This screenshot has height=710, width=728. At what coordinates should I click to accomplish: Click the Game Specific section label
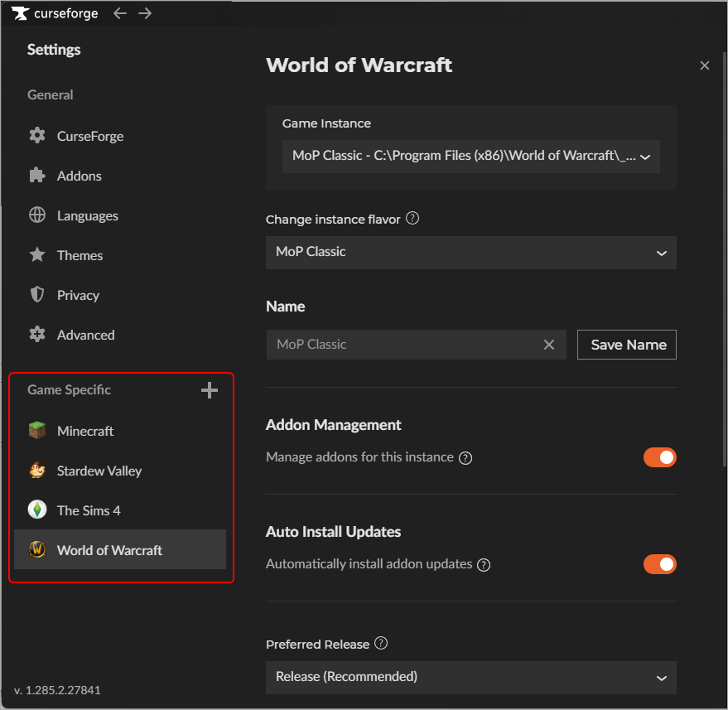(70, 389)
